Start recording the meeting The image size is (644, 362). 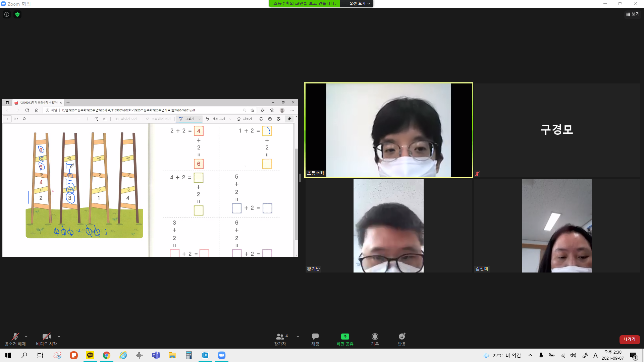pyautogui.click(x=375, y=339)
